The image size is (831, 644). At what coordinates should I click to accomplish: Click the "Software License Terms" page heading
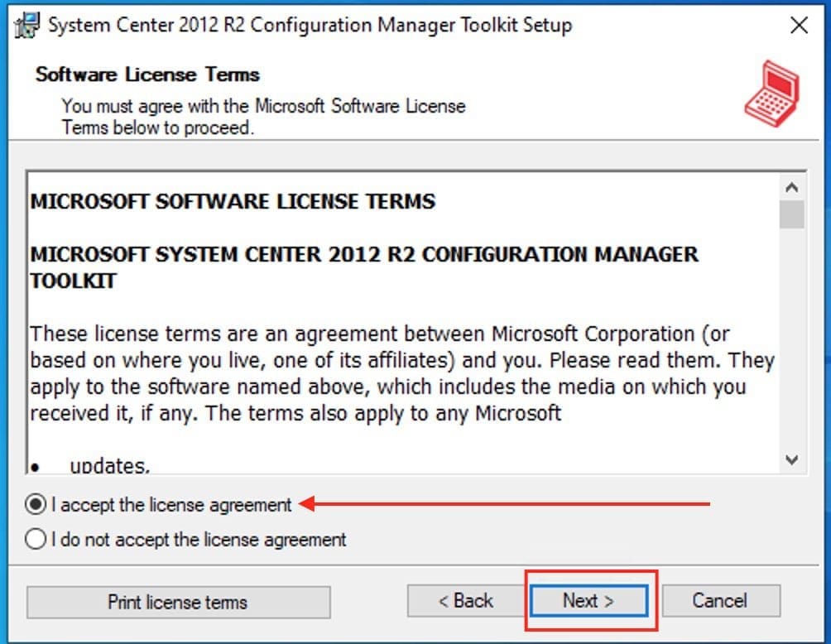147,74
